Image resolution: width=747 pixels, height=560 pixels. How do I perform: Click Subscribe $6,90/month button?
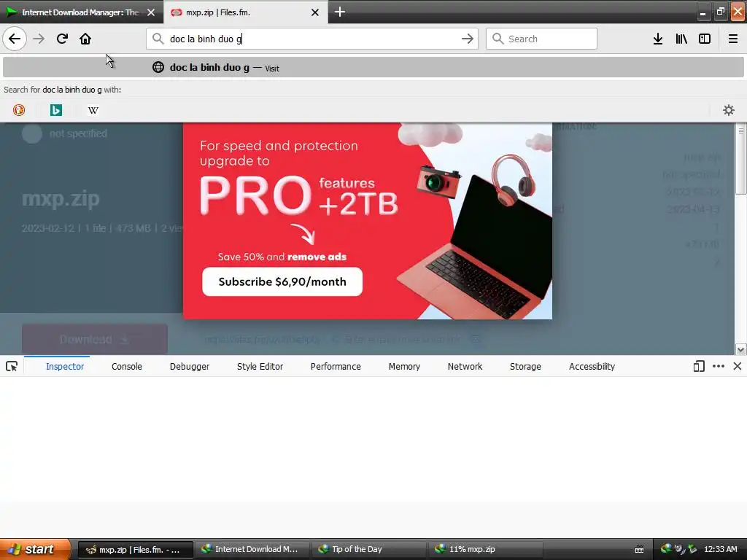click(282, 281)
